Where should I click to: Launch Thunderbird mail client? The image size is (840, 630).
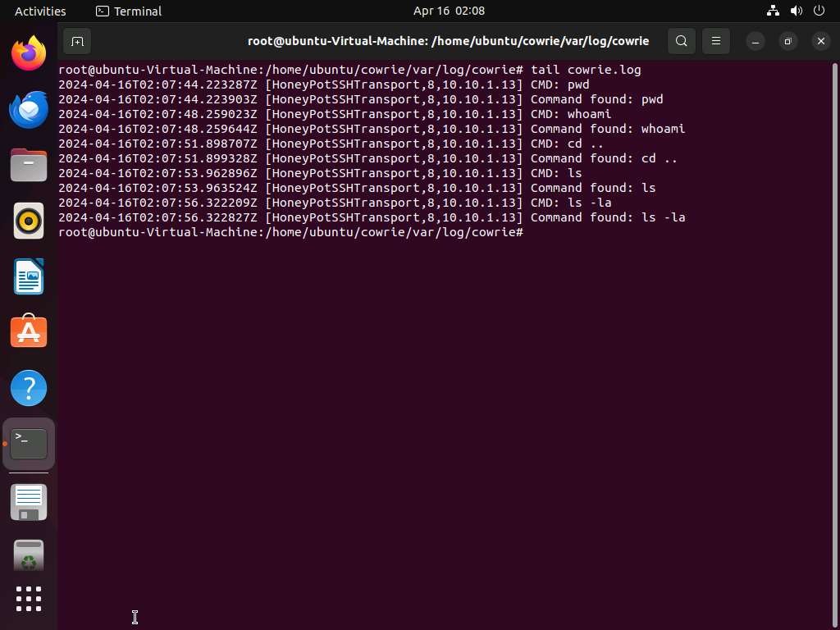[x=29, y=109]
